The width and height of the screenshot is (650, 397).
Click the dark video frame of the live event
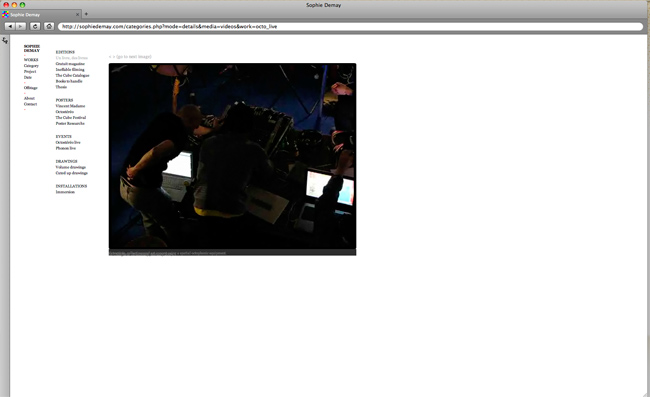click(233, 156)
